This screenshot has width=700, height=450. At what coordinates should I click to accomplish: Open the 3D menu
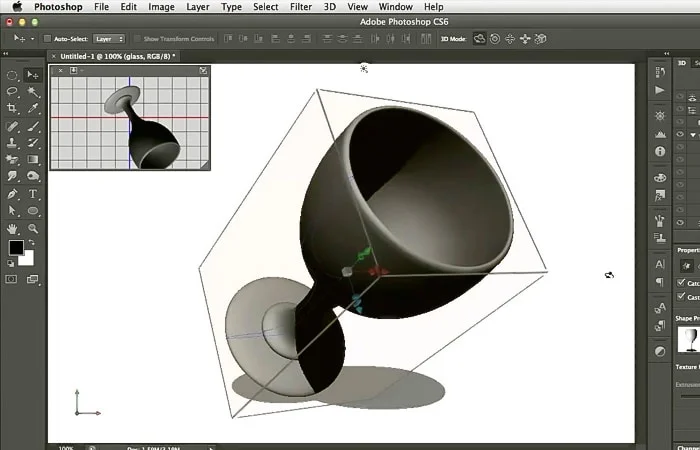coord(329,7)
